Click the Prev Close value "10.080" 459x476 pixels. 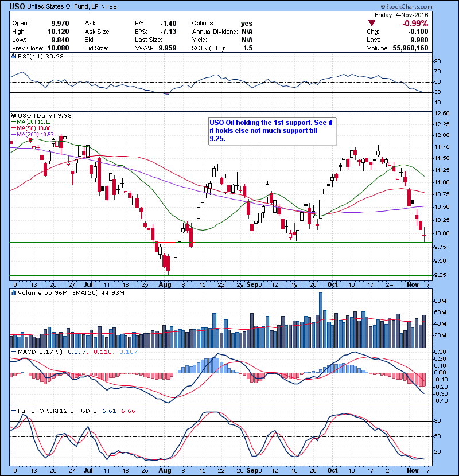pyautogui.click(x=59, y=48)
